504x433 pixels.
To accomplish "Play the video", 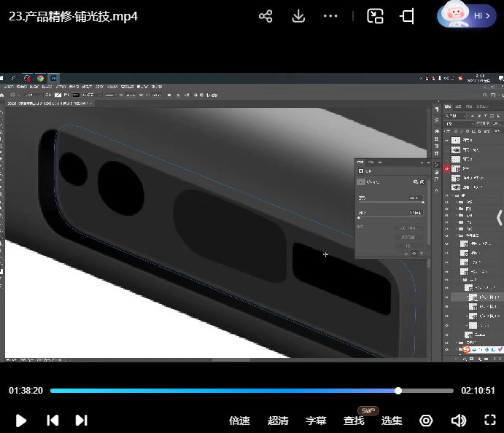I will pyautogui.click(x=21, y=420).
